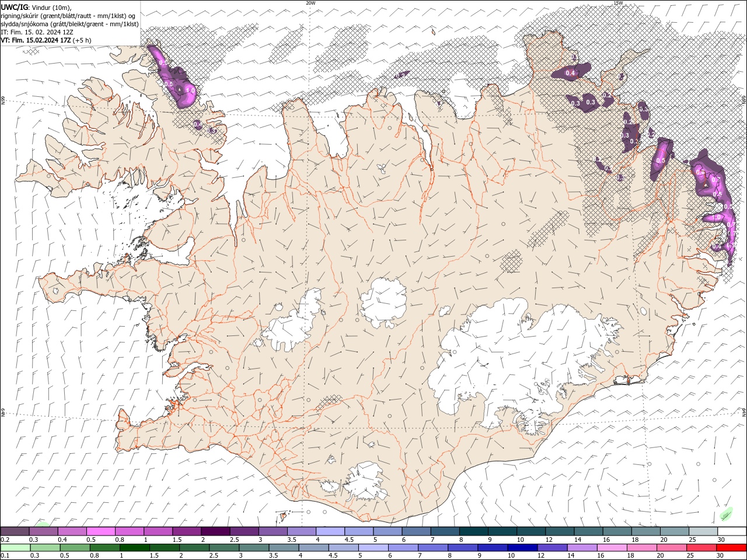Pick the 3–3.5 swatch in rain legend
The height and width of the screenshot is (560, 747).
click(254, 548)
